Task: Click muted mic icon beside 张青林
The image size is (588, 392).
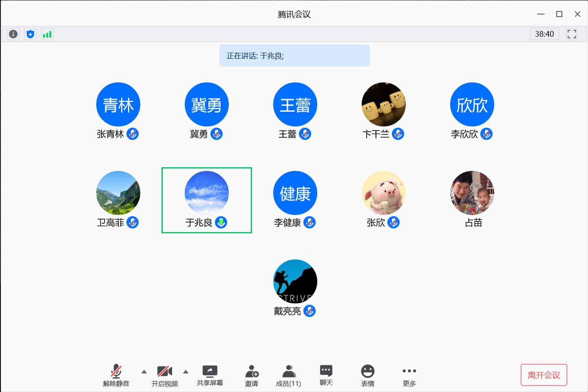Action: [x=133, y=134]
